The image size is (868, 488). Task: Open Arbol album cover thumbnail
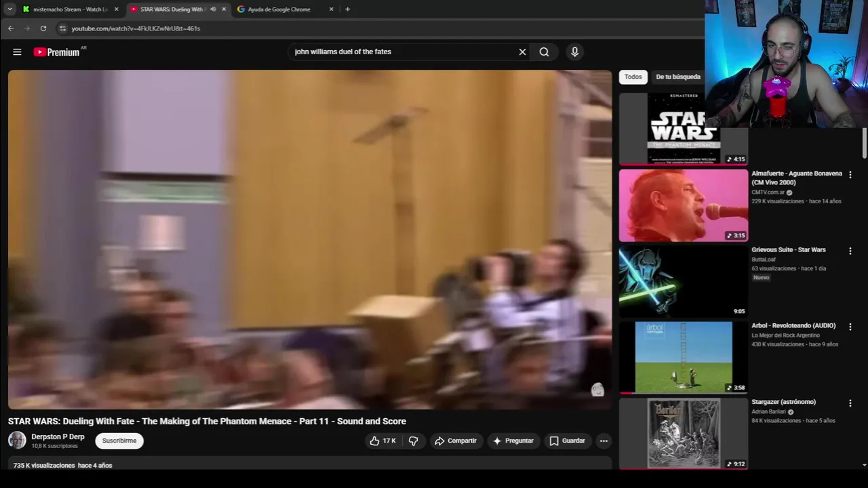pyautogui.click(x=683, y=357)
